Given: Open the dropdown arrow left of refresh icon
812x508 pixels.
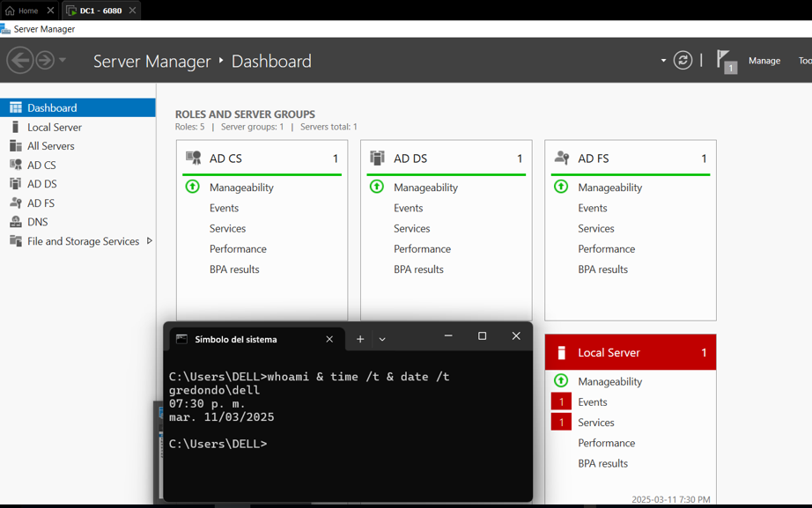Looking at the screenshot, I should point(663,61).
